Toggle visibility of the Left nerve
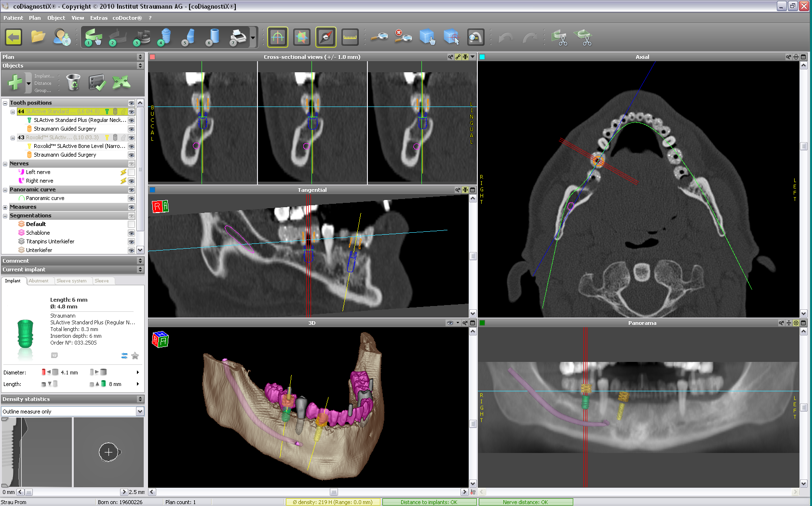812x506 pixels. (131, 172)
